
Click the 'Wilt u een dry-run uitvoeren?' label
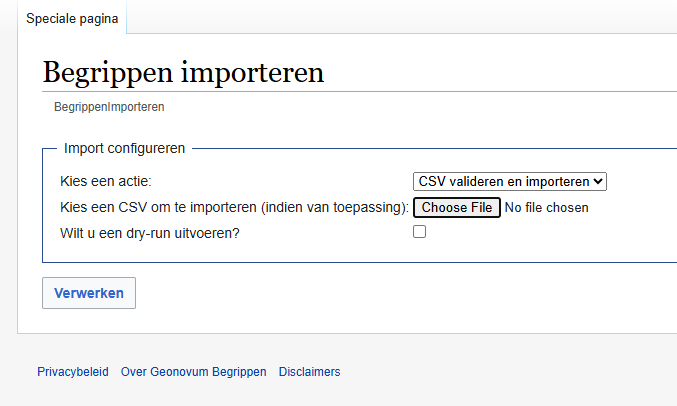point(150,234)
